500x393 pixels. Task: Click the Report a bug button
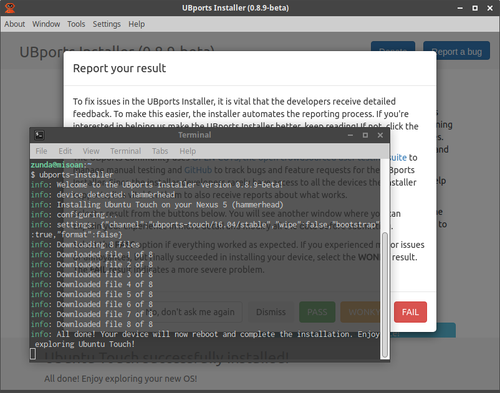point(456,51)
